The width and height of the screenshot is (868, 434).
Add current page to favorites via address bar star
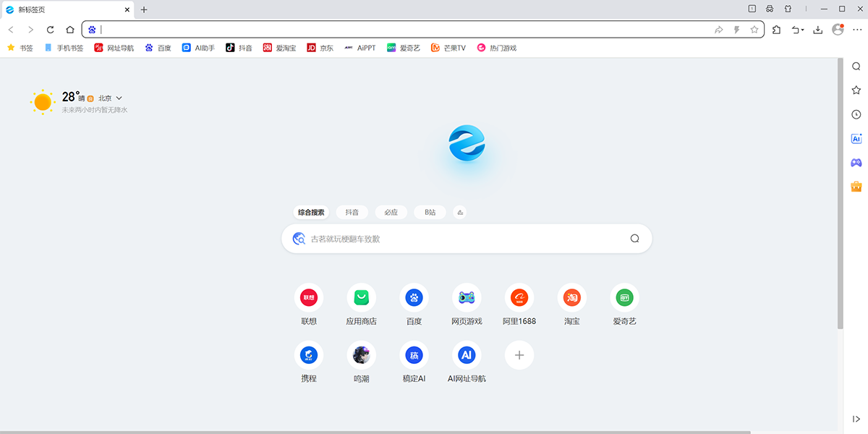[x=754, y=29]
